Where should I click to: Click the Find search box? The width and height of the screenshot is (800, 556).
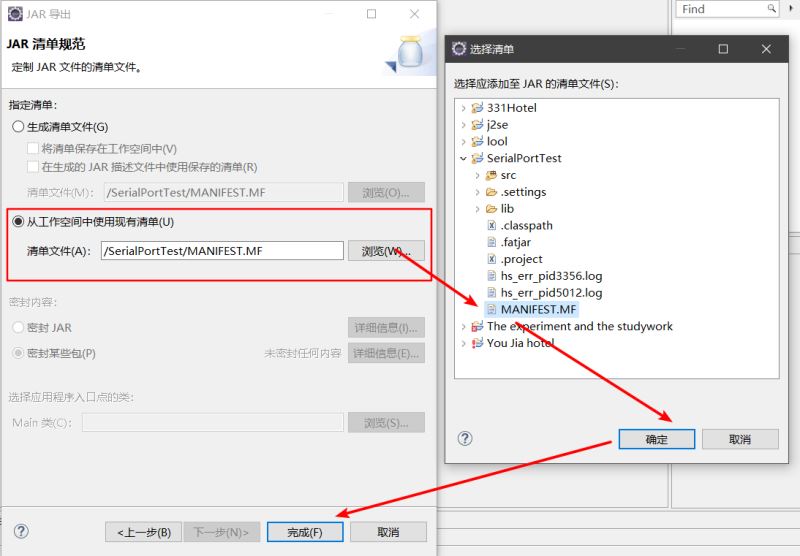[727, 9]
